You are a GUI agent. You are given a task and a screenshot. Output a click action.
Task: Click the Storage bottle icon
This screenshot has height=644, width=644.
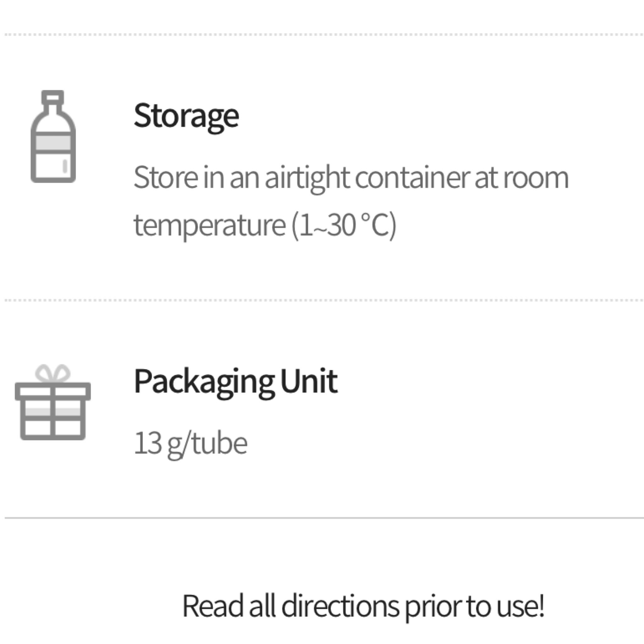click(x=53, y=137)
